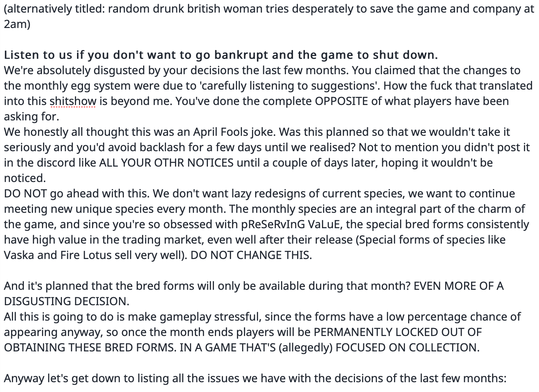Place cursor after "2am)" in intro
This screenshot has width=539, height=392.
coord(31,24)
